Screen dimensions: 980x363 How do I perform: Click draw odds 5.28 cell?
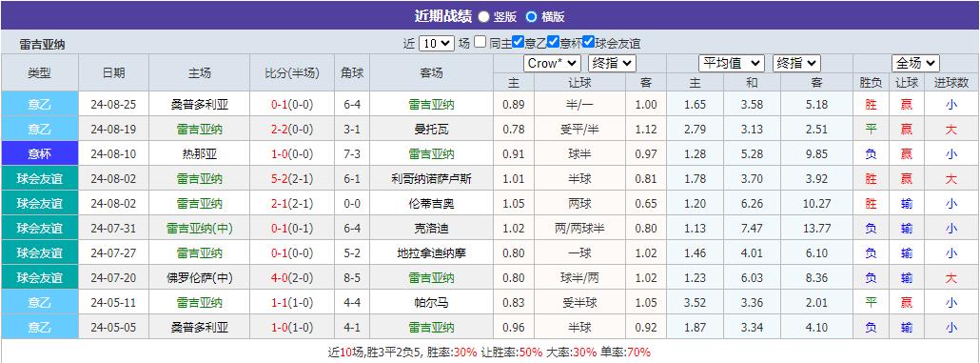click(752, 154)
